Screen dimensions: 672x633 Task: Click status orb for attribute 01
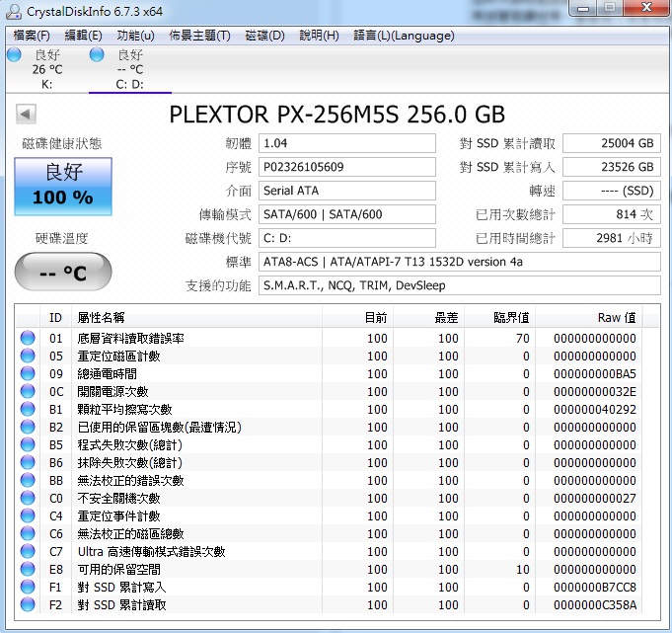[x=28, y=338]
